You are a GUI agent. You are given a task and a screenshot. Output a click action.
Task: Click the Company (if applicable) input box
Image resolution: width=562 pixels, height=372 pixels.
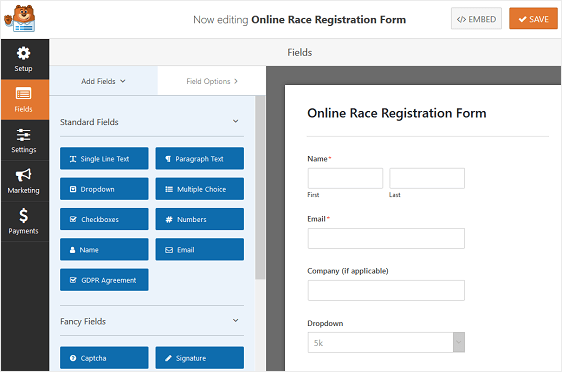pyautogui.click(x=386, y=290)
